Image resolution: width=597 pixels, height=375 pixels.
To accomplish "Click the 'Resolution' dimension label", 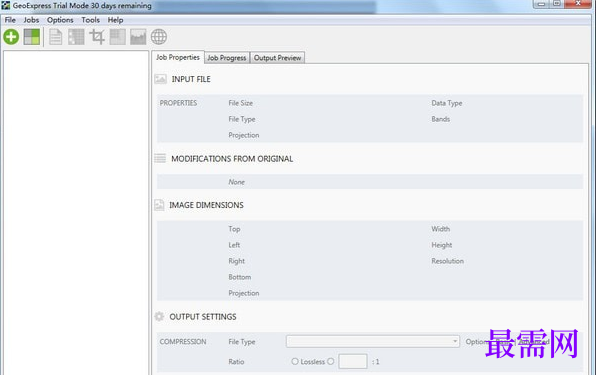I will pos(447,261).
